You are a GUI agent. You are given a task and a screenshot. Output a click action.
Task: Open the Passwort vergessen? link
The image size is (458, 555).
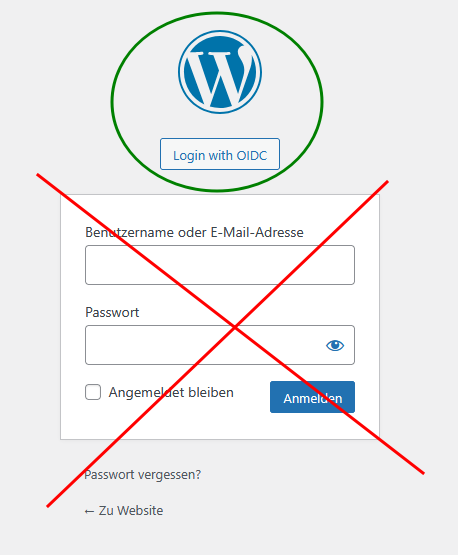pyautogui.click(x=143, y=474)
